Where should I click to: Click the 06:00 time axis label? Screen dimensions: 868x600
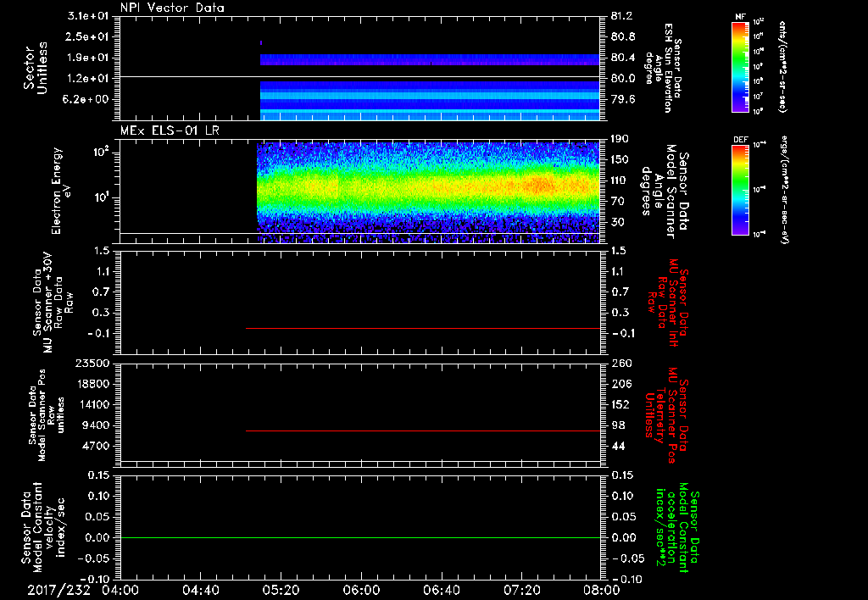[x=361, y=590]
